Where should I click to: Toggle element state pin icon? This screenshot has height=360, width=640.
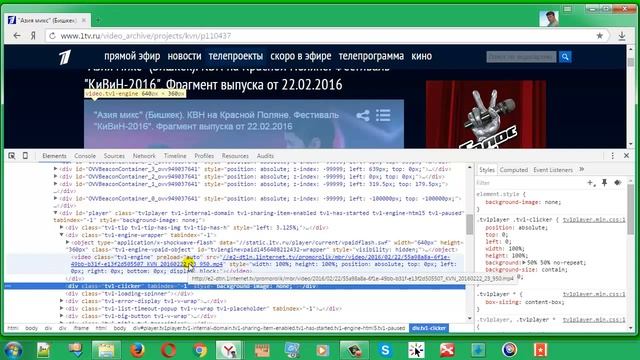(604, 183)
